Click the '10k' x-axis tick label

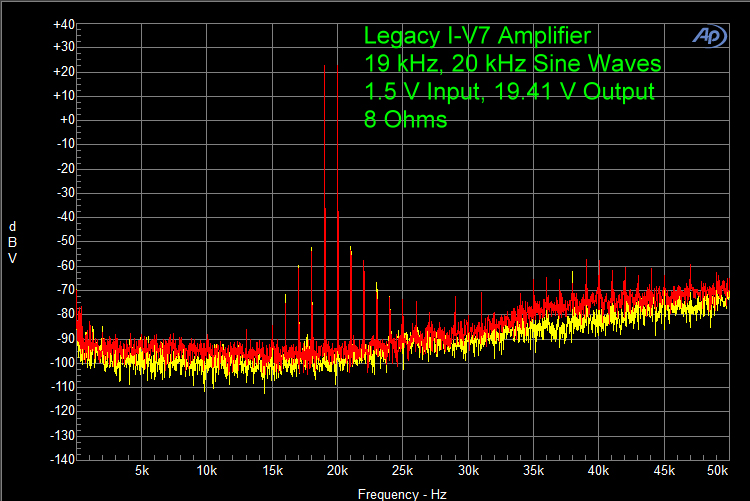tap(207, 470)
